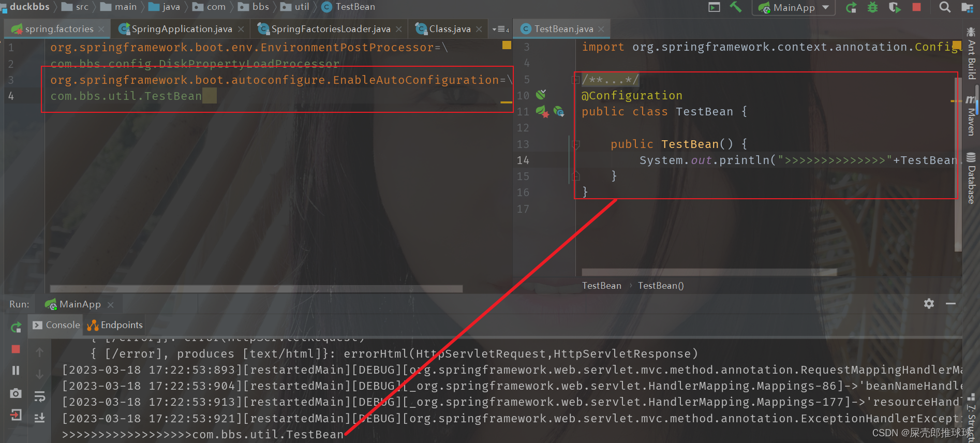Image resolution: width=980 pixels, height=443 pixels.
Task: Open Run panel settings gear
Action: [x=929, y=304]
